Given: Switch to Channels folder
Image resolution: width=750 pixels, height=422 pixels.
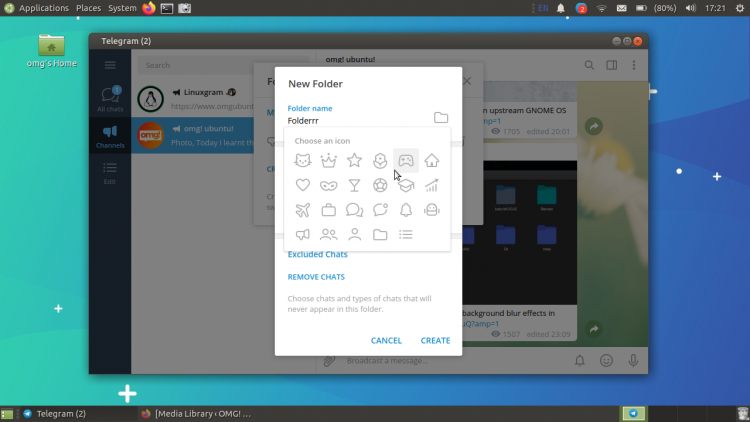Looking at the screenshot, I should coord(110,136).
